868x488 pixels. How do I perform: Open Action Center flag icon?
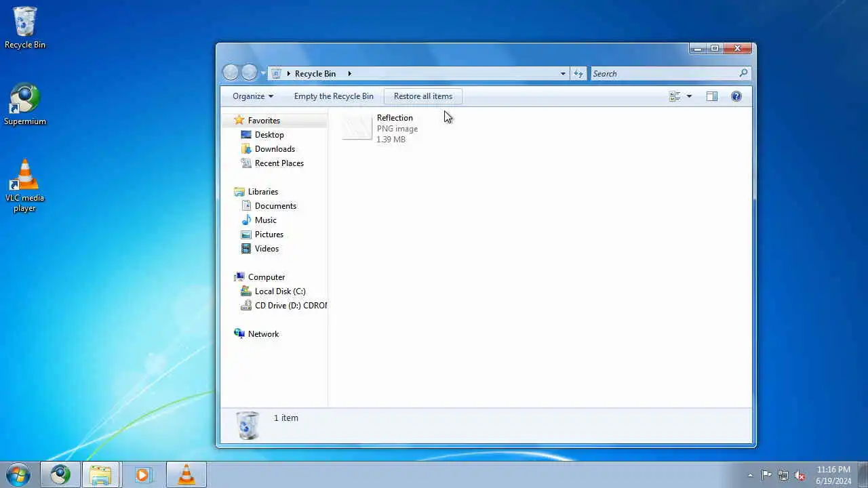(766, 476)
